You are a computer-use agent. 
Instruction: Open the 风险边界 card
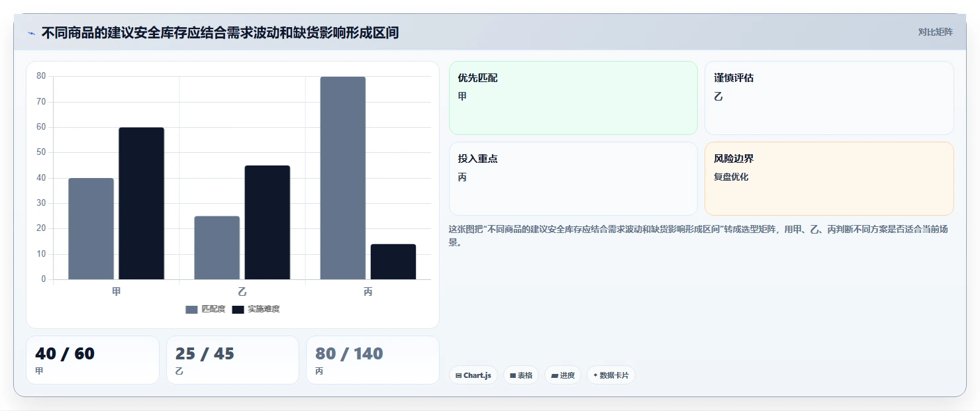[829, 179]
